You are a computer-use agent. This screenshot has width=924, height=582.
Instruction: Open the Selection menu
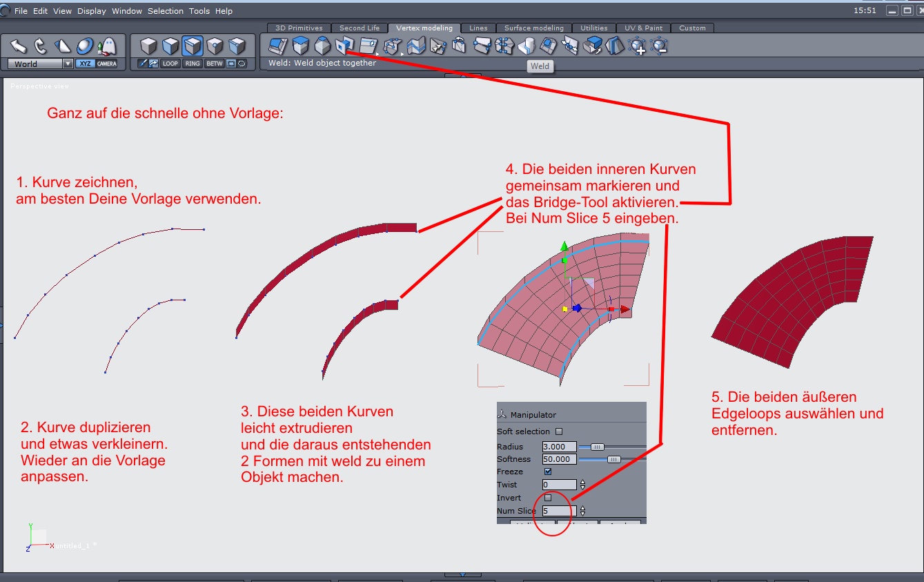pyautogui.click(x=166, y=11)
